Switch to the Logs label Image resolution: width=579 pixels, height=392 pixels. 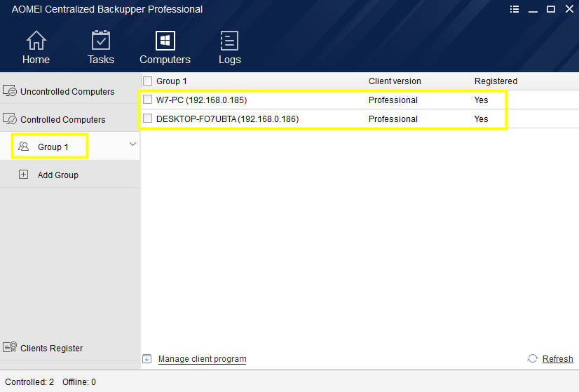click(x=230, y=60)
